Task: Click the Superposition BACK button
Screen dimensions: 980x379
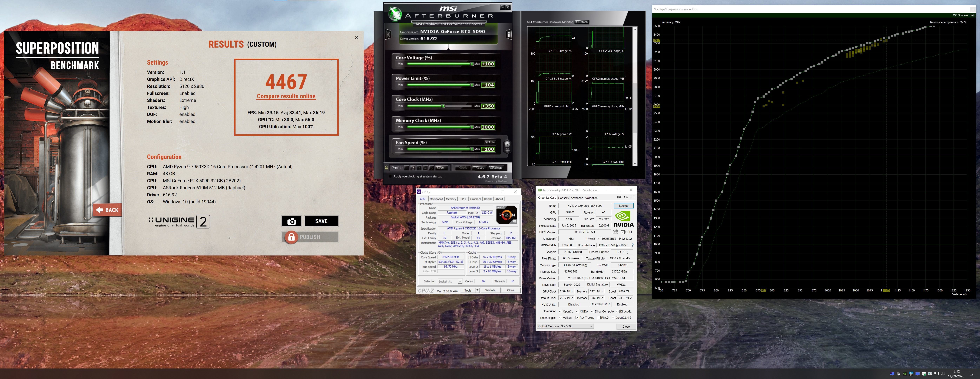Action: click(x=107, y=210)
